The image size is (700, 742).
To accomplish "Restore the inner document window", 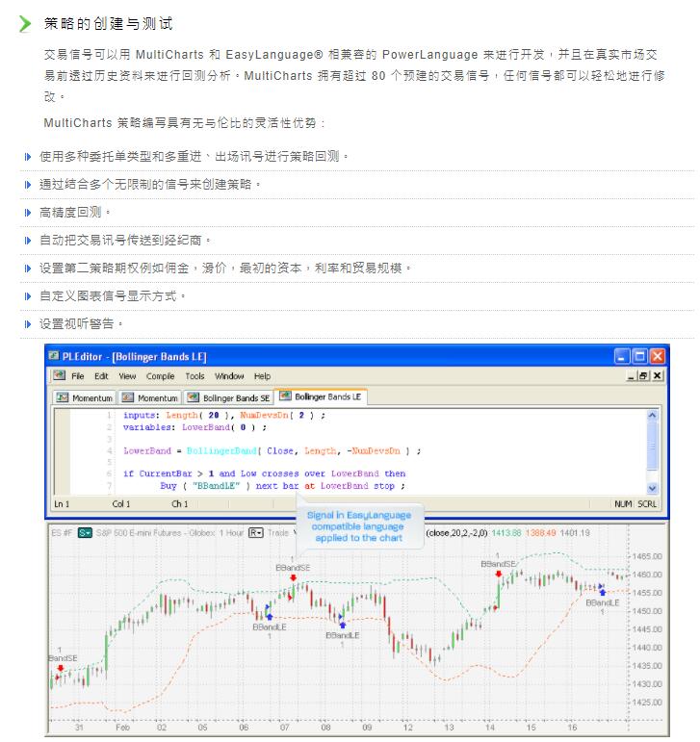I will pyautogui.click(x=643, y=376).
